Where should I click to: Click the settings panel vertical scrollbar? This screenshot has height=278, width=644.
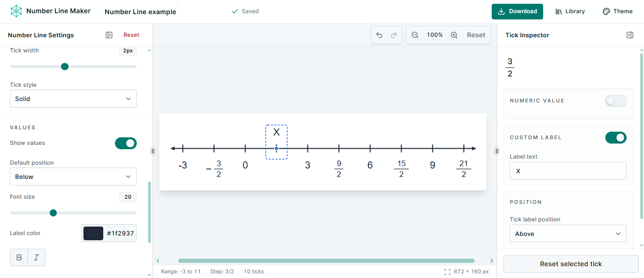point(149,212)
